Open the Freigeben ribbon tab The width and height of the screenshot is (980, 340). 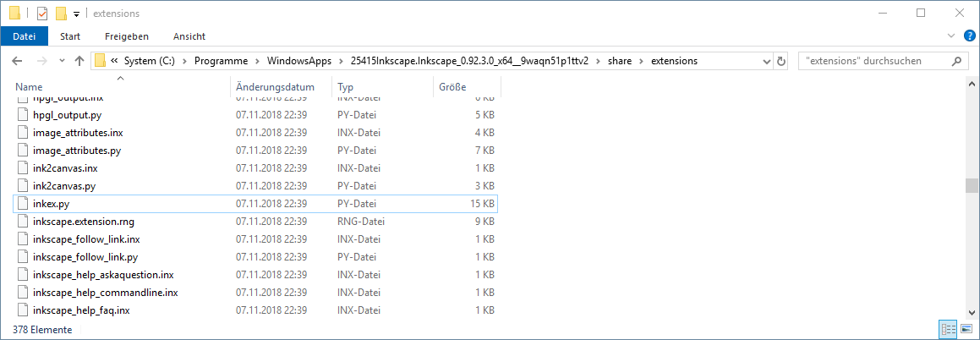pos(127,36)
